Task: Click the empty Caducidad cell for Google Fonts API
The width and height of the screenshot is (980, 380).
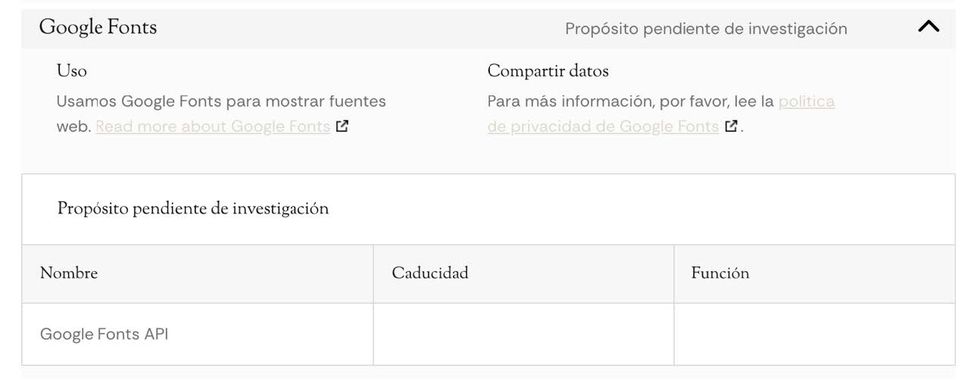Action: [x=523, y=334]
